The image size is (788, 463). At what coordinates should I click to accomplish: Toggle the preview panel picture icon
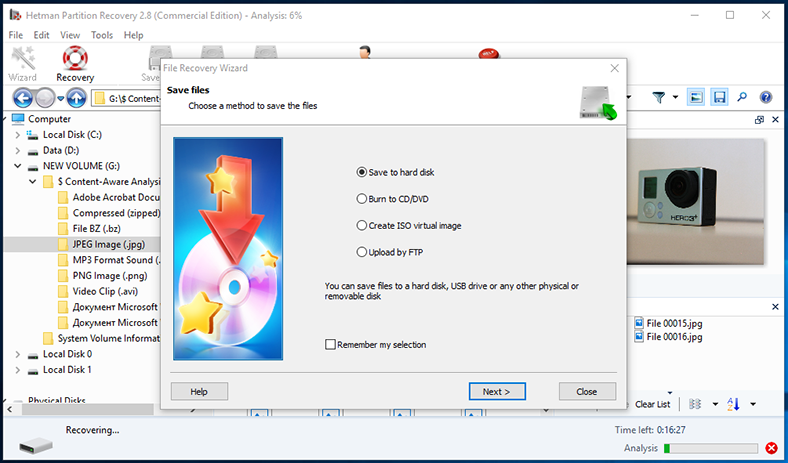click(696, 97)
